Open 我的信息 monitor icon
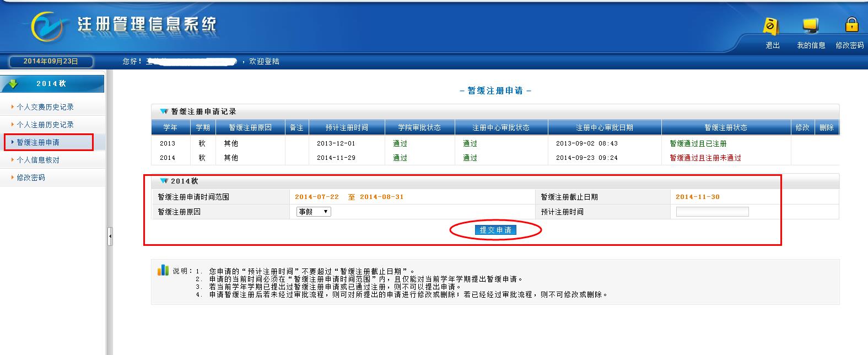Viewport: 868px width, 355px height. 810,26
